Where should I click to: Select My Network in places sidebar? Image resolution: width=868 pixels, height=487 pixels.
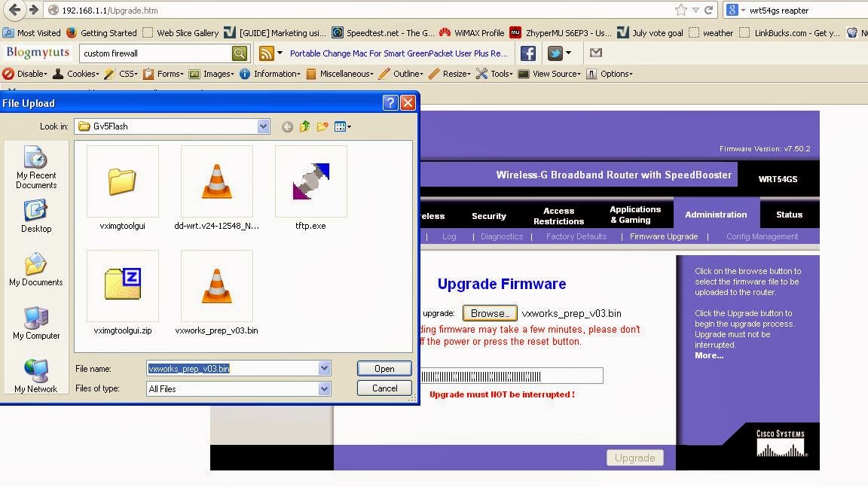(36, 376)
